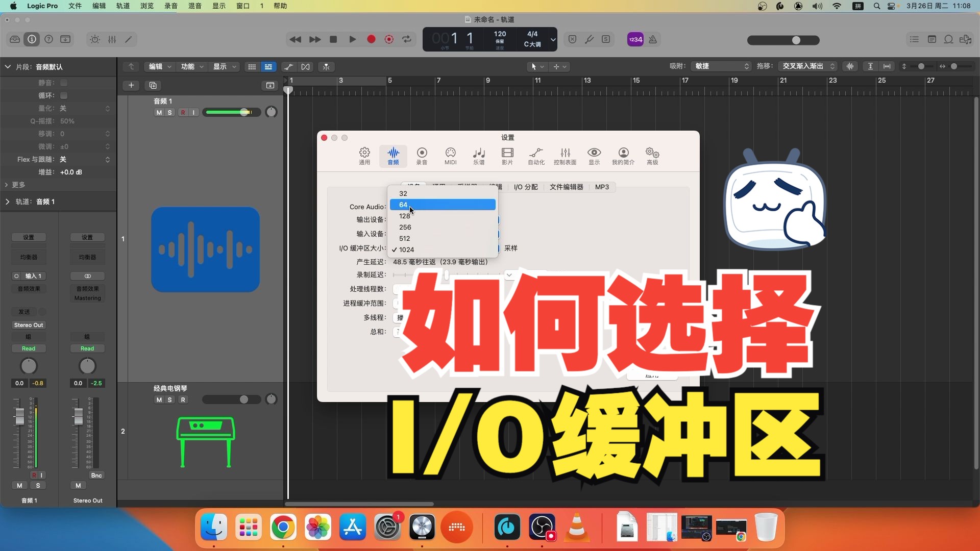980x551 pixels.
Task: Choose 32 buffer size option
Action: click(x=443, y=193)
